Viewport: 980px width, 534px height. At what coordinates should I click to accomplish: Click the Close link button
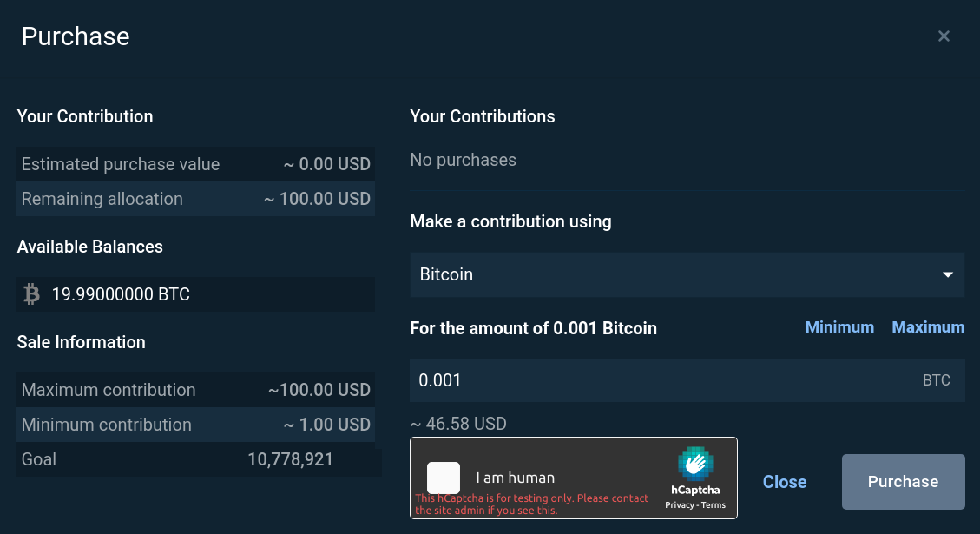(785, 482)
